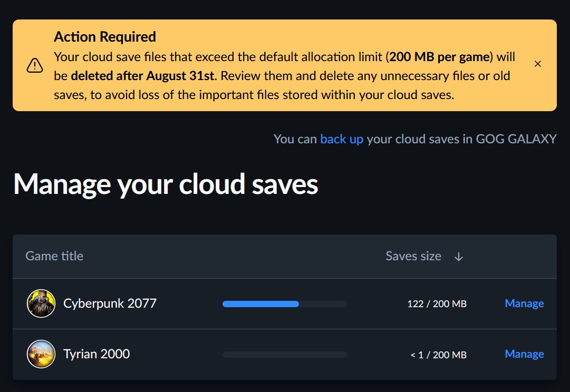Select the Cyberpunk 2077 game icon
570x392 pixels.
[41, 303]
